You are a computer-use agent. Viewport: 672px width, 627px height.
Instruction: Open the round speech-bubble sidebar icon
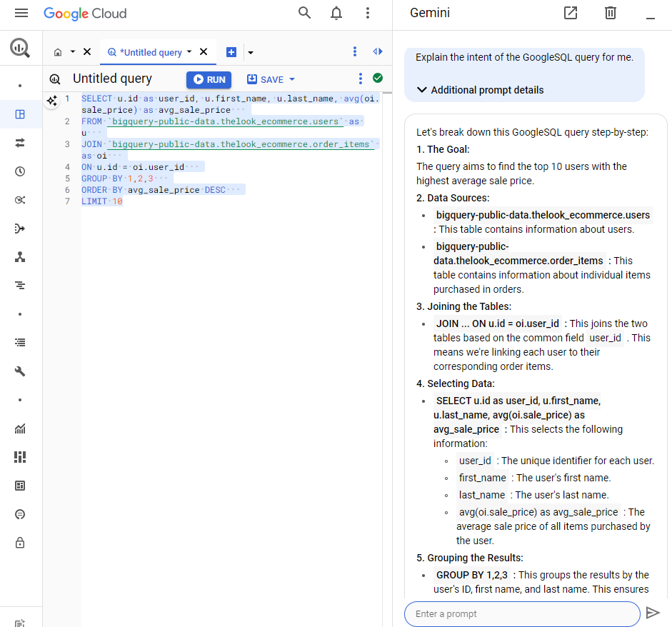(x=20, y=514)
